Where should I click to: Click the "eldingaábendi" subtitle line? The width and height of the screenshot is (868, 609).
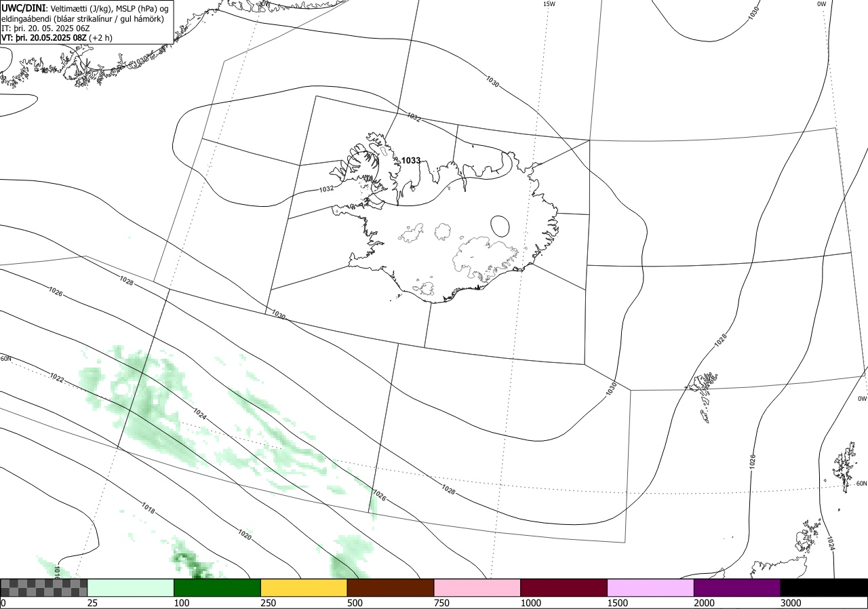[83, 19]
